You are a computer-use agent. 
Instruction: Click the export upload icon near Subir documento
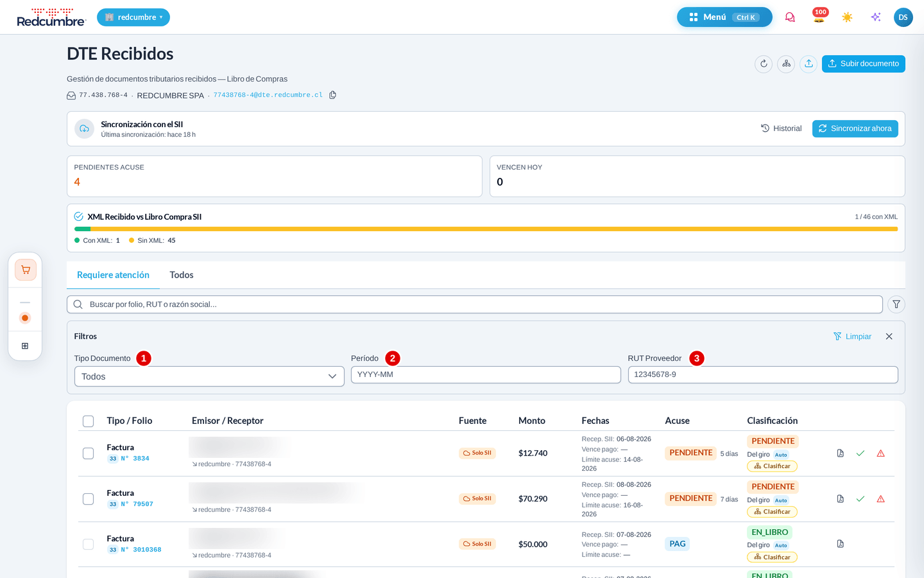809,64
